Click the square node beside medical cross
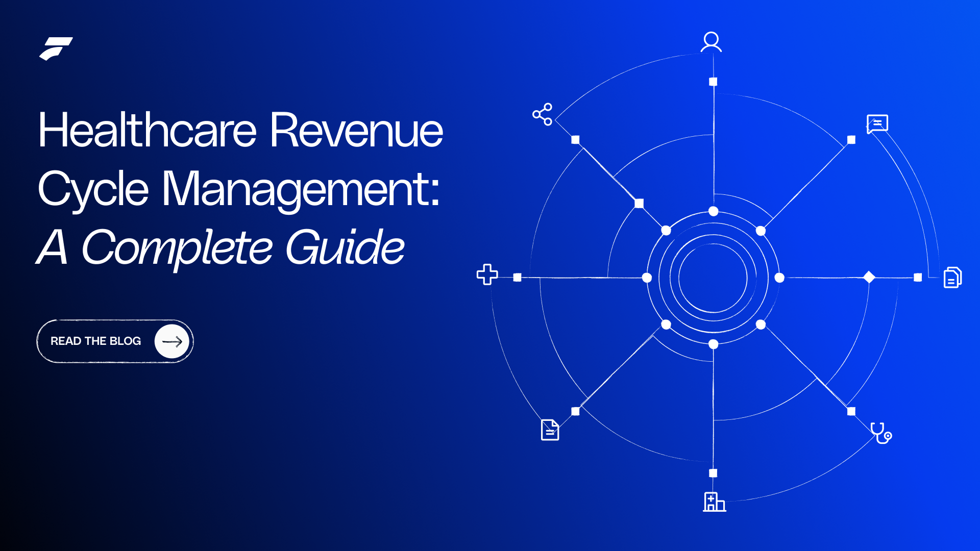Image resolution: width=980 pixels, height=551 pixels. (x=517, y=278)
